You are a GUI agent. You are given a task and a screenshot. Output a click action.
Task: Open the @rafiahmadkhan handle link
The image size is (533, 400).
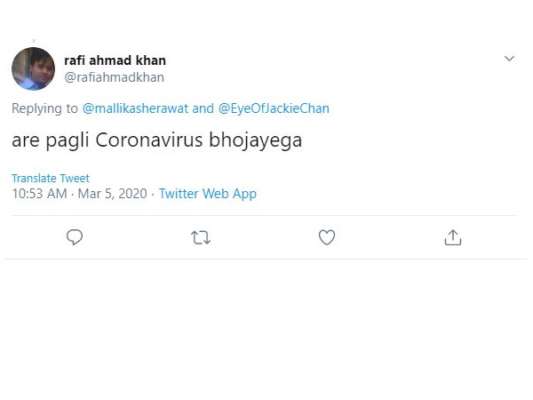coord(114,77)
